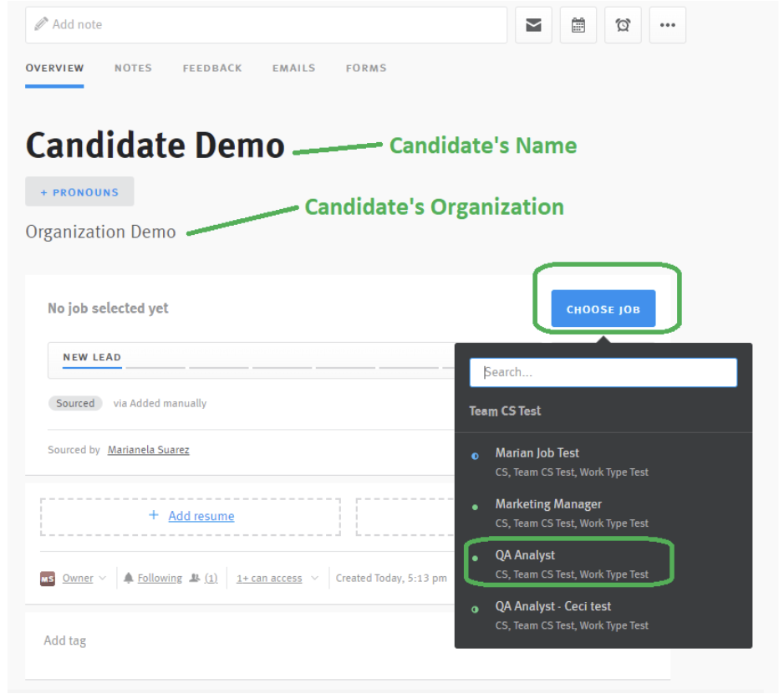
Task: Click the MS owner avatar icon
Action: (48, 578)
